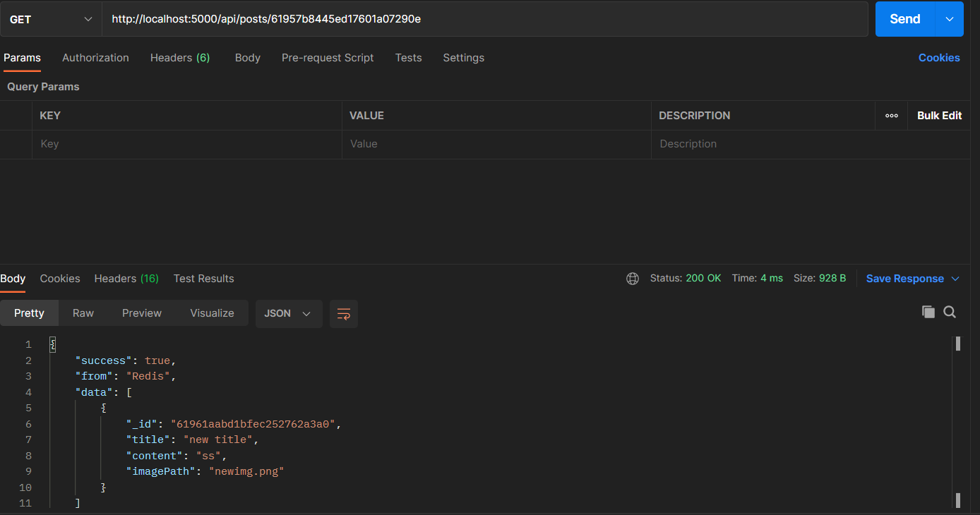Viewport: 980px width, 515px height.
Task: Click the wrap lines icon in response toolbar
Action: point(344,314)
